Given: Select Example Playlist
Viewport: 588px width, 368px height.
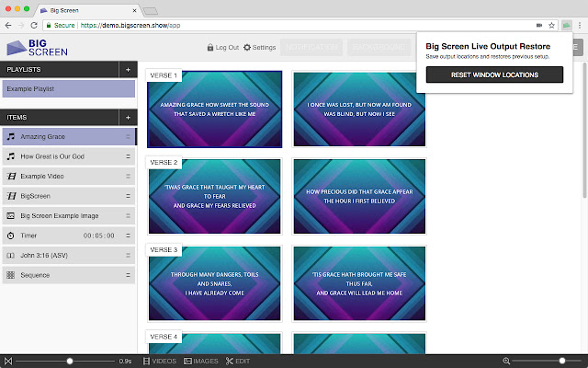Looking at the screenshot, I should tap(69, 89).
